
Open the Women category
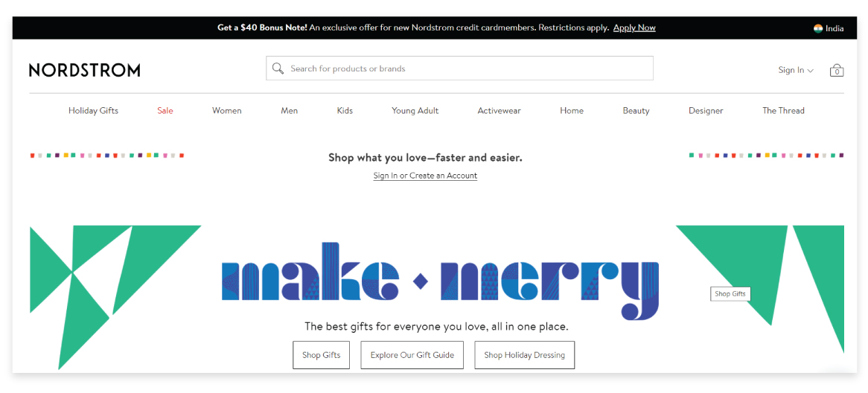(227, 111)
